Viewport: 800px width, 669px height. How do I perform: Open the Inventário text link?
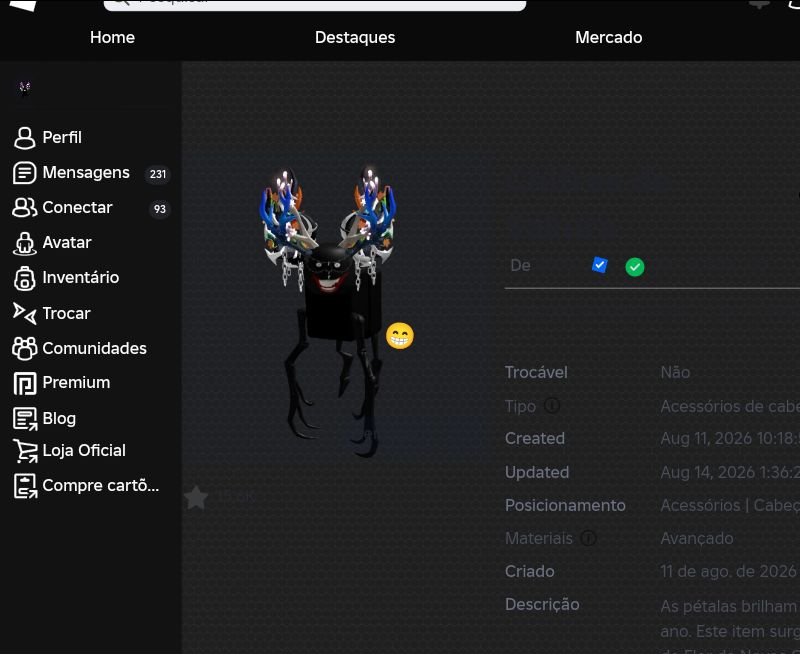(81, 278)
